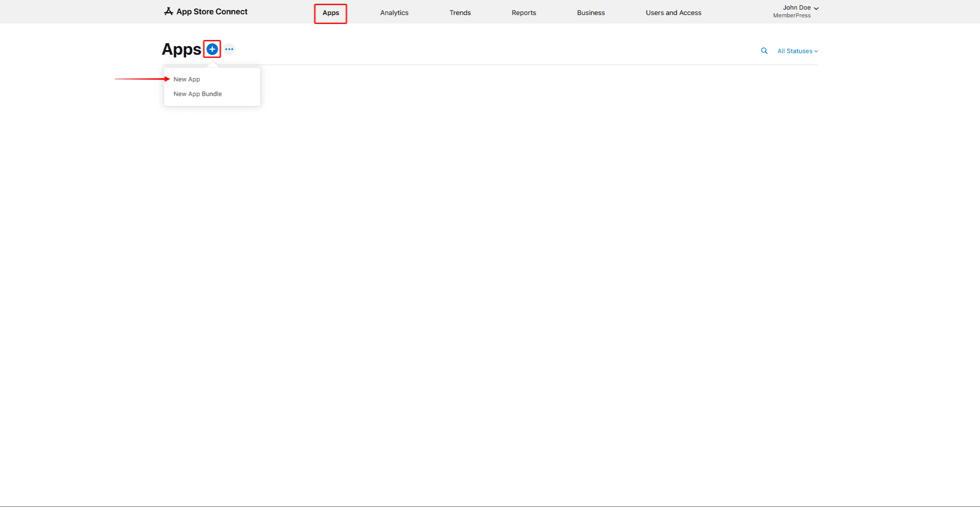Viewport: 980px width, 507px height.
Task: Click the blue plus icon to add an app
Action: coord(212,49)
